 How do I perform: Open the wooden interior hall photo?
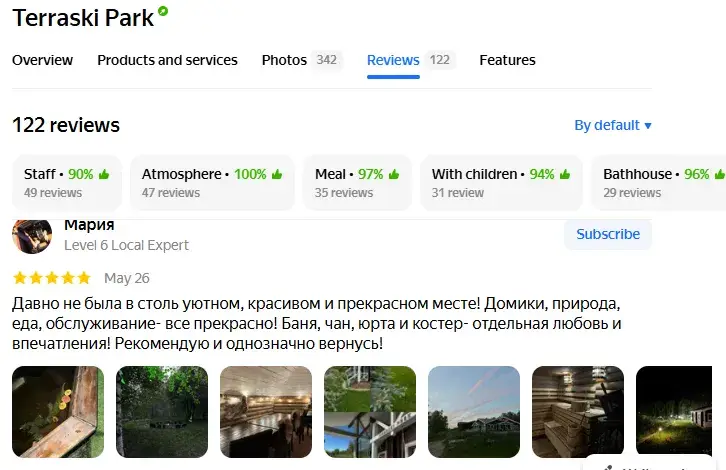click(x=266, y=412)
